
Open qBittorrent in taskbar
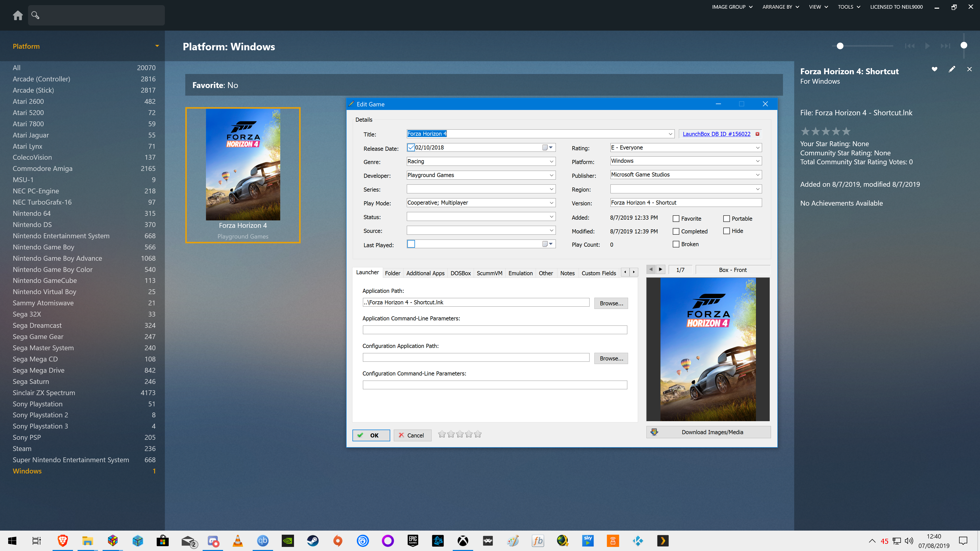click(263, 541)
